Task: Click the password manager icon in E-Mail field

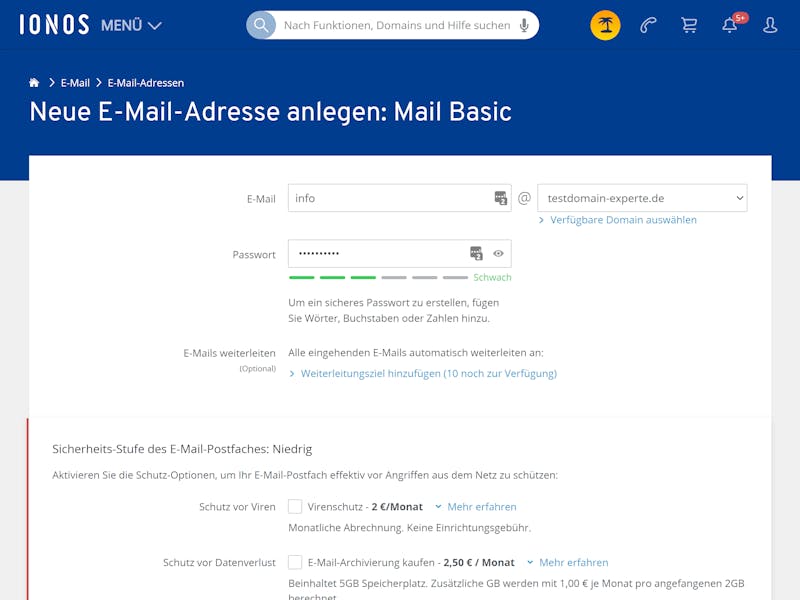Action: pyautogui.click(x=501, y=198)
